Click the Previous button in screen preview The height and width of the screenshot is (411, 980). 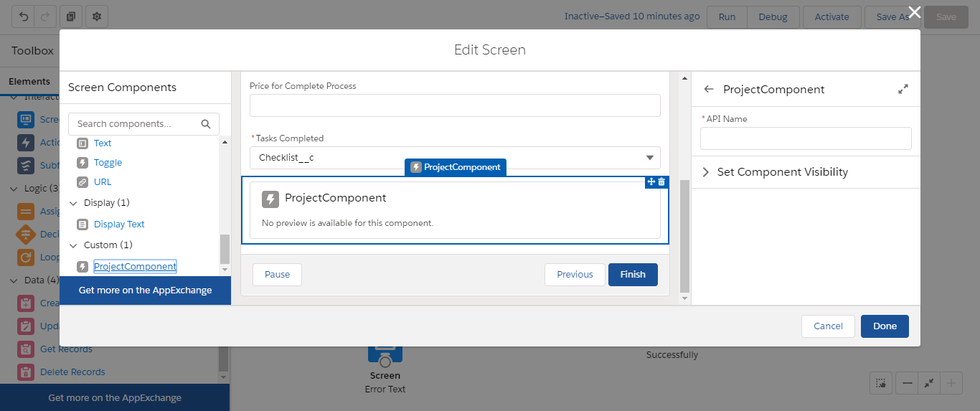[x=575, y=275]
